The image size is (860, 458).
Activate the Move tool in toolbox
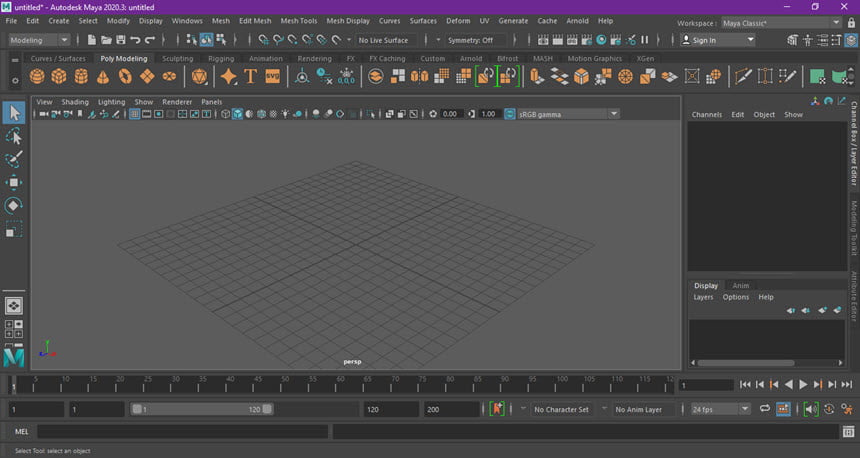click(x=14, y=182)
